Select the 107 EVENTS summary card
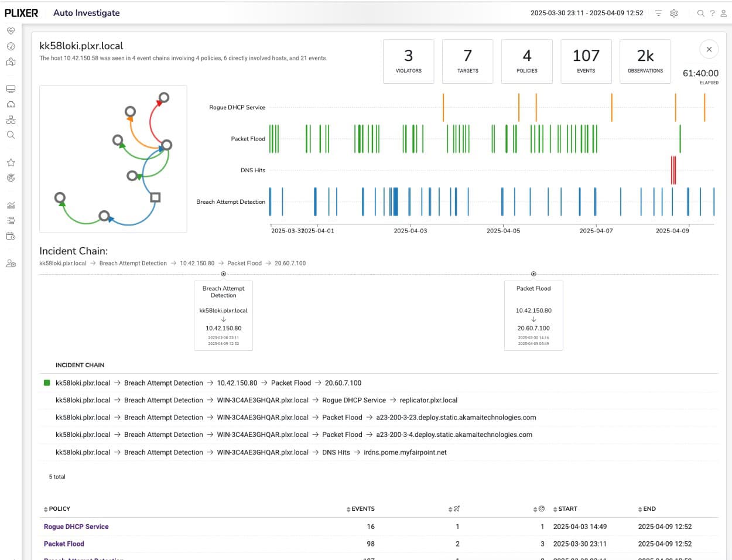This screenshot has width=732, height=560. (x=586, y=61)
